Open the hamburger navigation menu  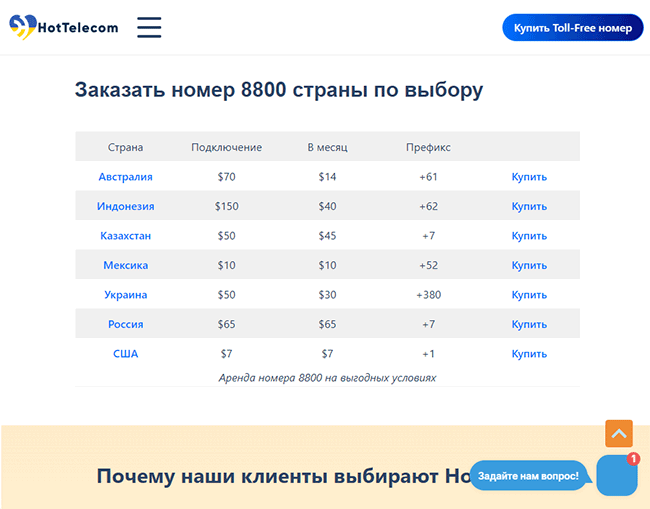149,27
